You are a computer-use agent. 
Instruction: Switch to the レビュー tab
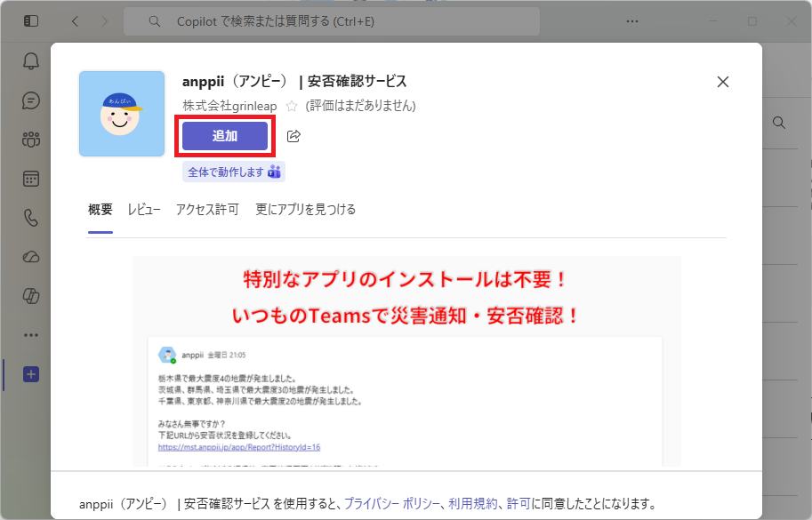[x=144, y=210]
